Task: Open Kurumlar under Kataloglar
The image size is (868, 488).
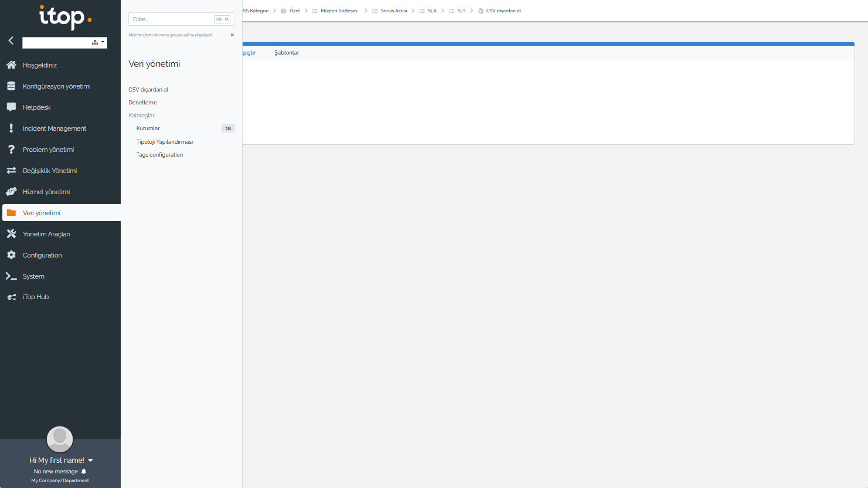Action: (x=148, y=128)
